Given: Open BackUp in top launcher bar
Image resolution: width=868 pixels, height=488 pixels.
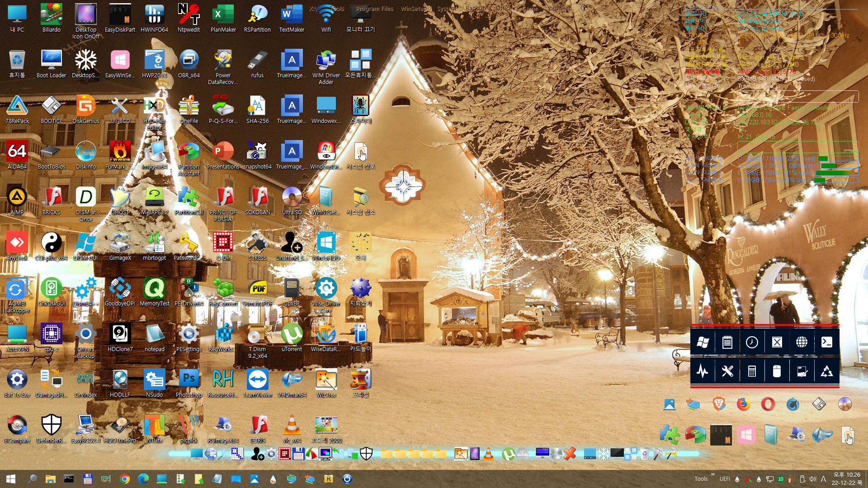Looking at the screenshot, I should click(476, 9).
